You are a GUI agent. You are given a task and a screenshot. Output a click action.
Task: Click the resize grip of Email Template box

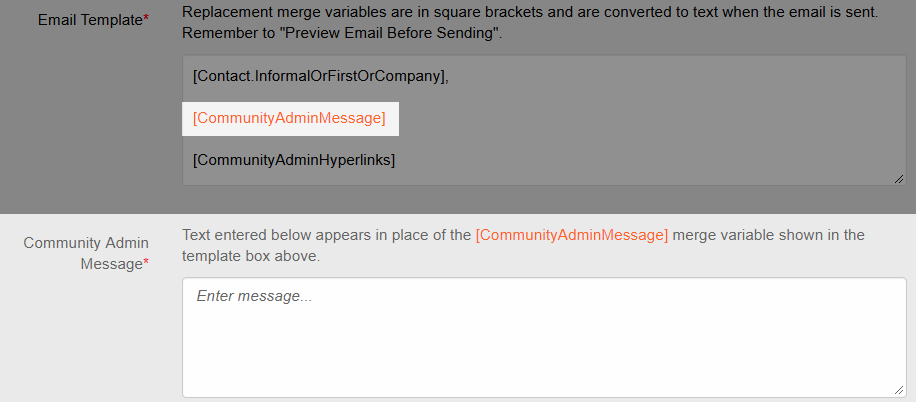tap(899, 179)
